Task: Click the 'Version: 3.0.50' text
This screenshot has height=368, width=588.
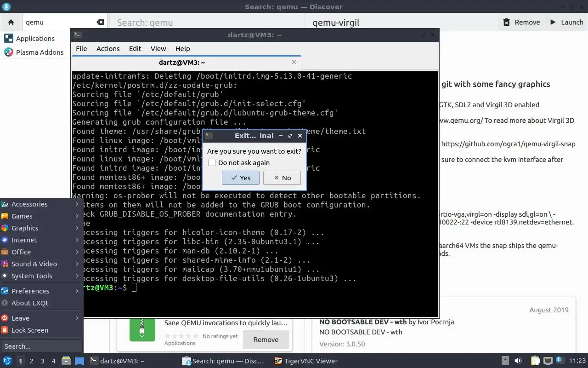Action: click(342, 344)
